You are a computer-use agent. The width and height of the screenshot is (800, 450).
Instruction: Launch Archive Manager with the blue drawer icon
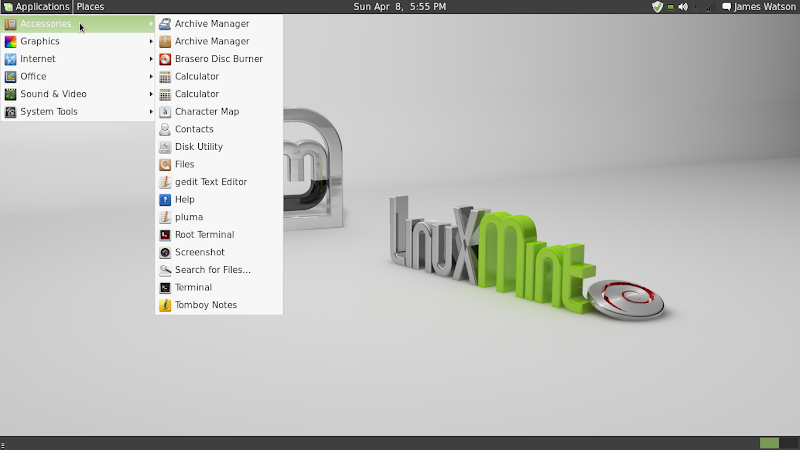pyautogui.click(x=219, y=24)
